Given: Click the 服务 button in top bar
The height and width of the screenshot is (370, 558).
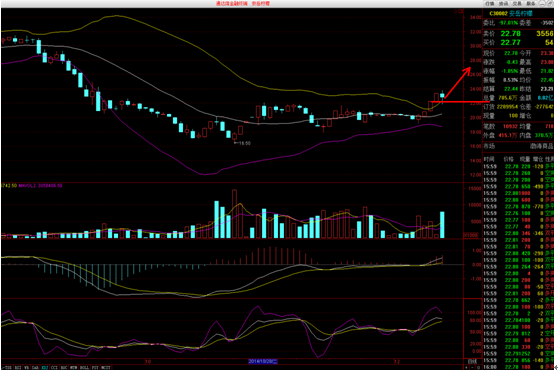Looking at the screenshot, I should point(530,4).
